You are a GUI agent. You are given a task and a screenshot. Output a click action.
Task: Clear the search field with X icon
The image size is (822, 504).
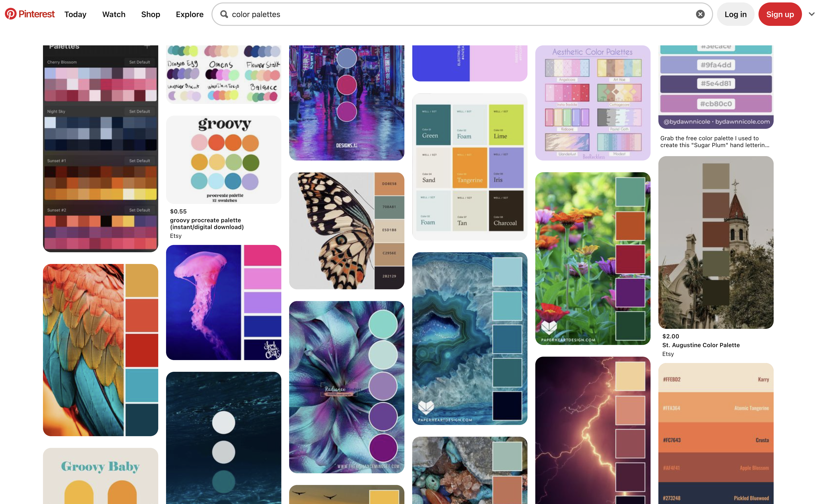click(x=700, y=14)
